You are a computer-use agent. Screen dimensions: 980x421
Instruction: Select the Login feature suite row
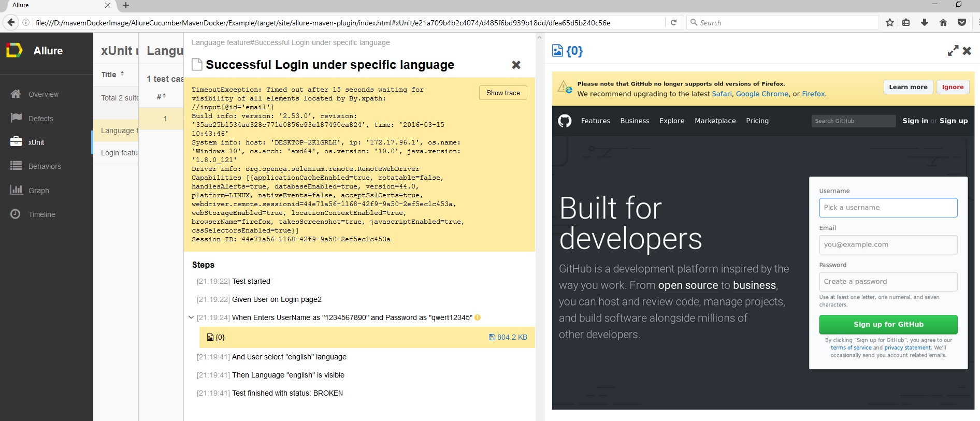(x=116, y=153)
